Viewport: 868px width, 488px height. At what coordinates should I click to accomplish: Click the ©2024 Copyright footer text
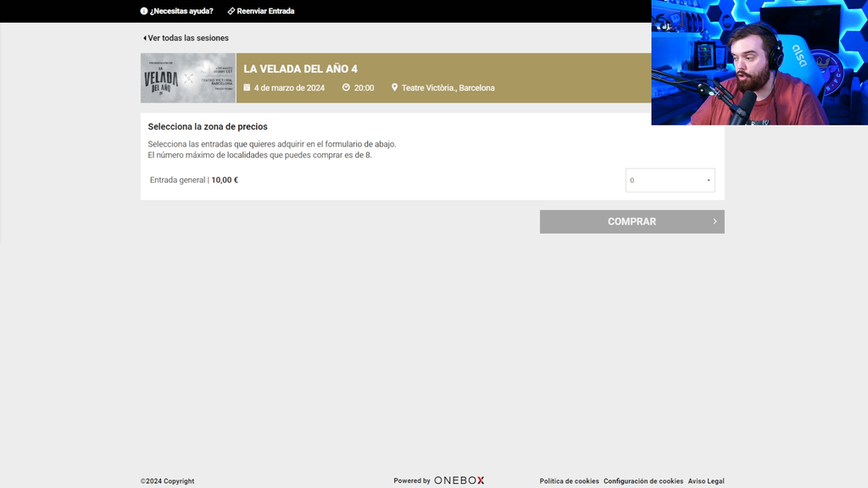click(x=167, y=481)
